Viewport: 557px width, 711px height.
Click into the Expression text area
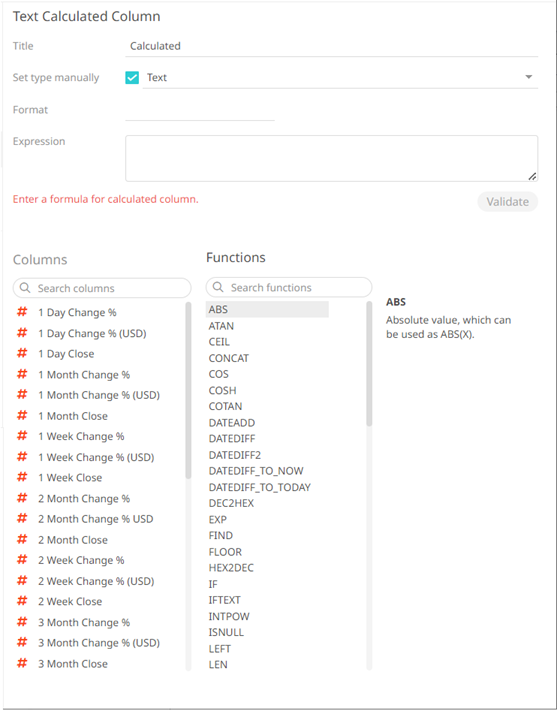pos(332,158)
